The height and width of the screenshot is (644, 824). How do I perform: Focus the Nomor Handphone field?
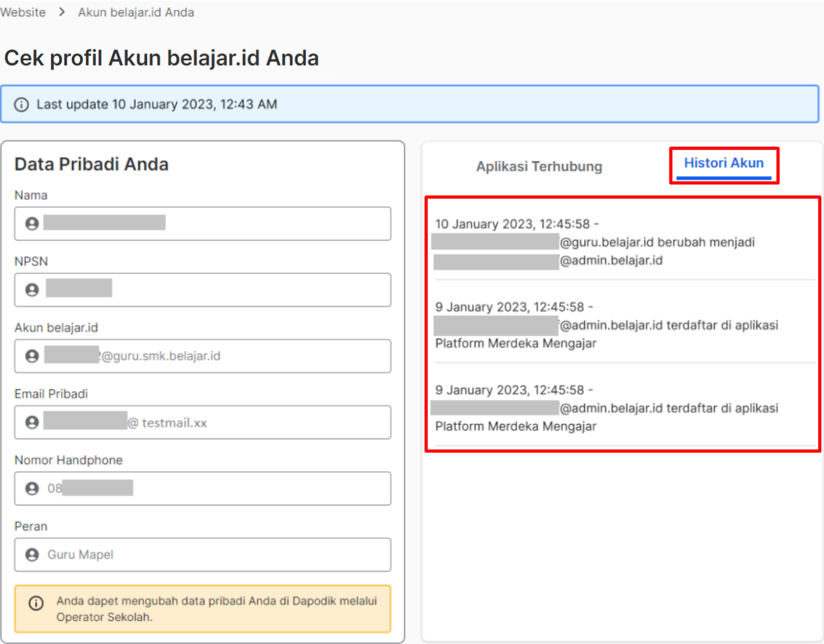tap(203, 488)
